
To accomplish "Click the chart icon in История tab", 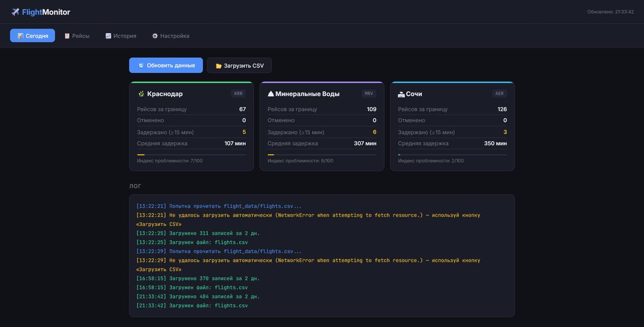I will 108,36.
